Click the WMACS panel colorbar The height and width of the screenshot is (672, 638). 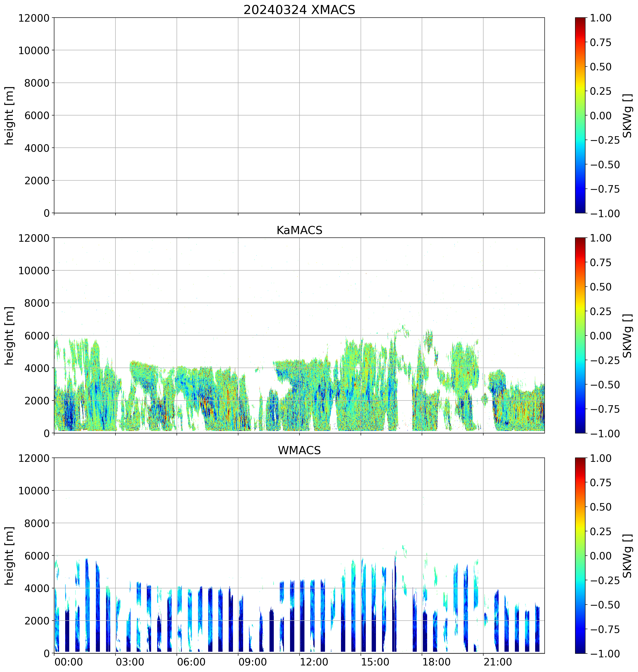click(x=580, y=555)
